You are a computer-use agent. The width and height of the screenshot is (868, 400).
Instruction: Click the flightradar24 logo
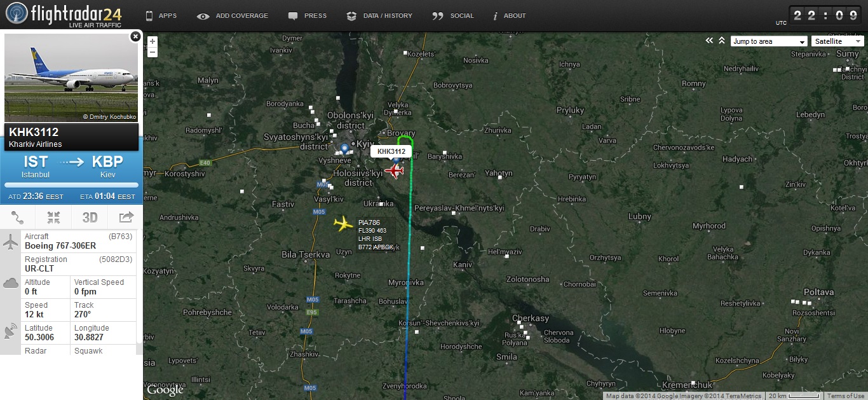pyautogui.click(x=63, y=15)
